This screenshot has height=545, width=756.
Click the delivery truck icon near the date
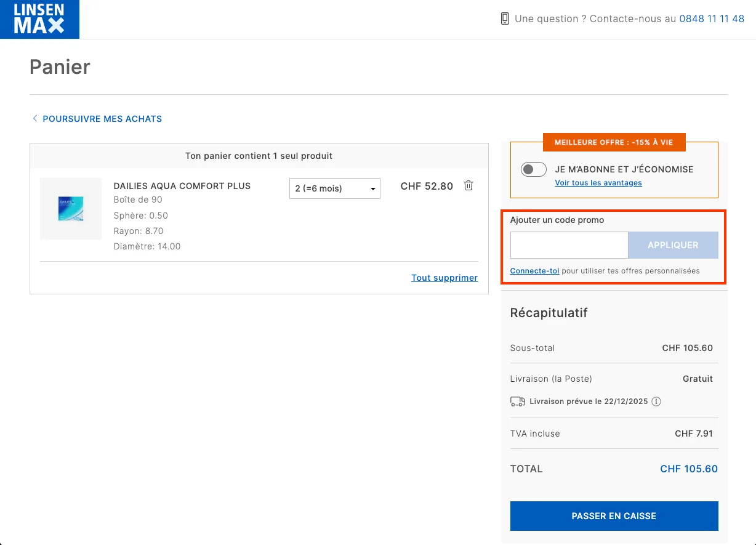[x=518, y=402]
